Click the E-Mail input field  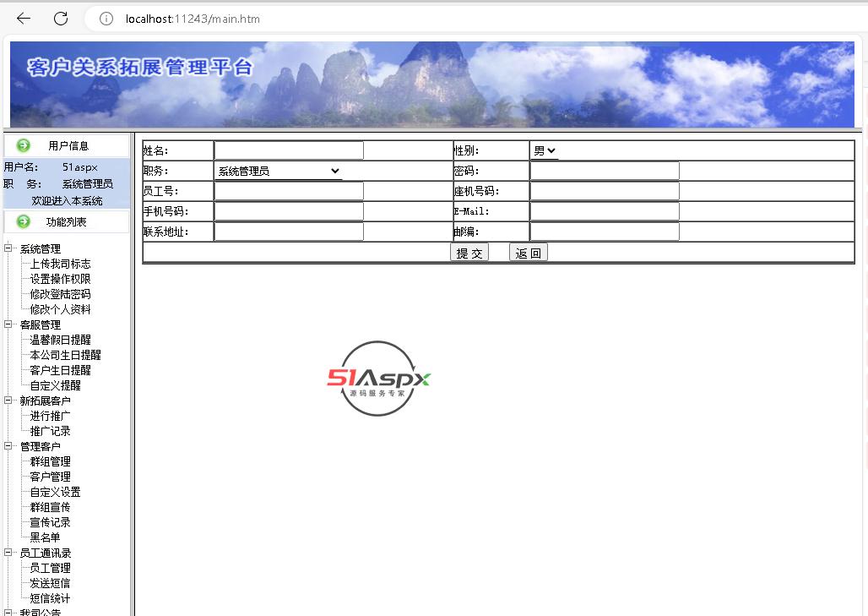point(605,211)
